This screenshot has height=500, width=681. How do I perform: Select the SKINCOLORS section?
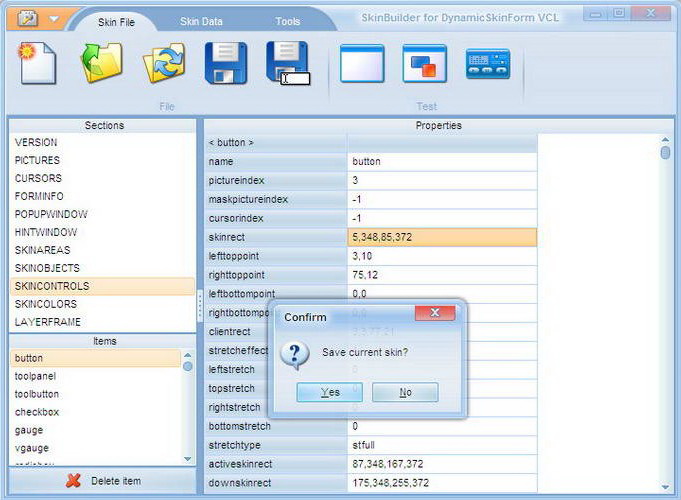[102, 304]
